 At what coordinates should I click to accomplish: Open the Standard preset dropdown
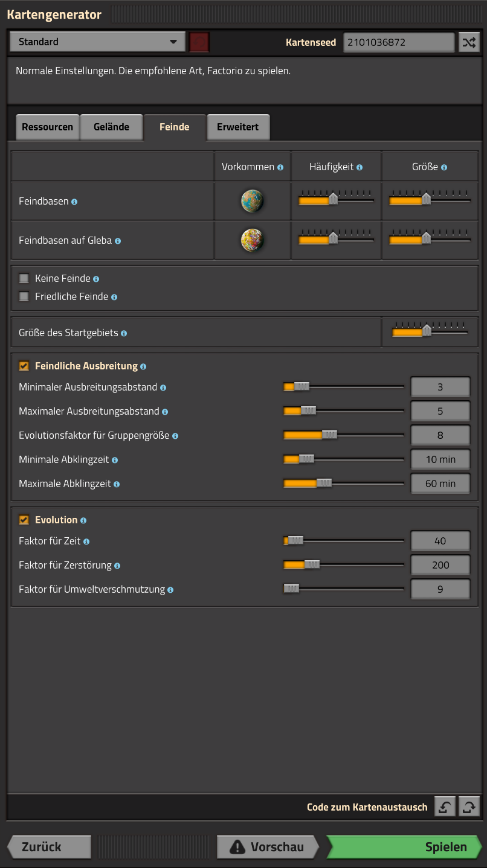[97, 42]
